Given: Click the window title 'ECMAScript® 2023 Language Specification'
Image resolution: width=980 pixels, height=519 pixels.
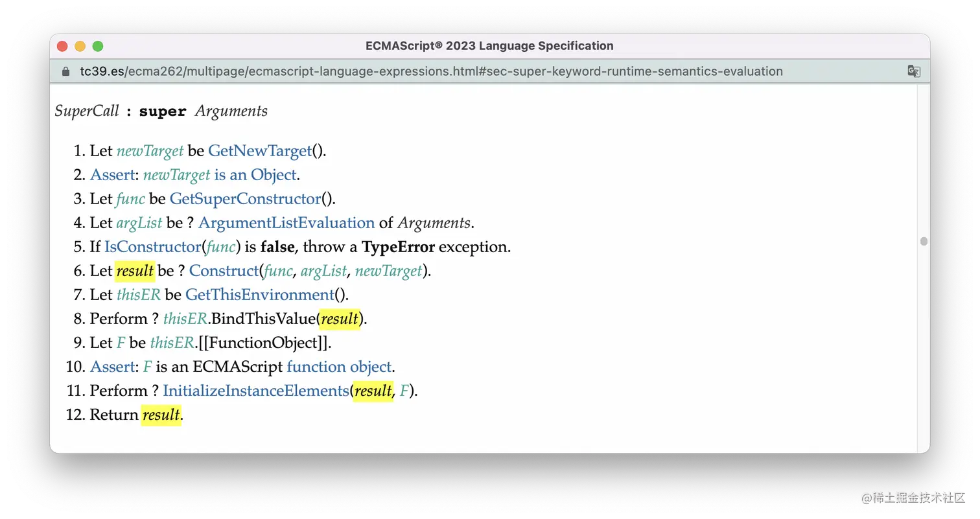Looking at the screenshot, I should tap(489, 46).
